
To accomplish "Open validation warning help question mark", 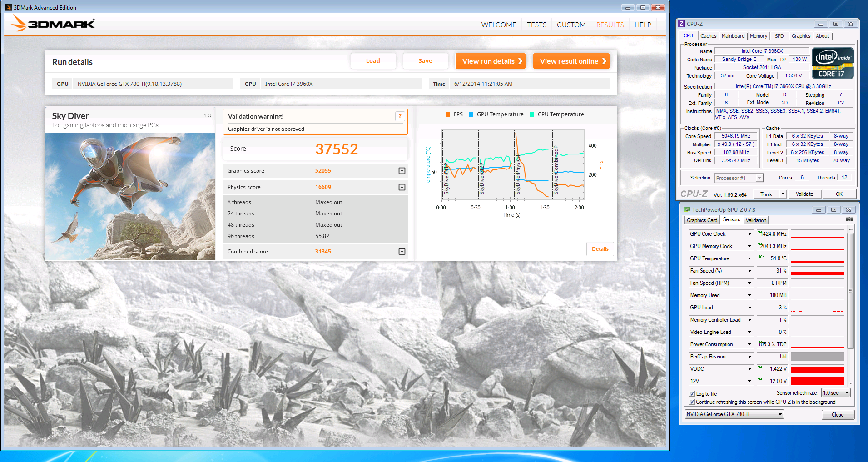I will tap(400, 116).
